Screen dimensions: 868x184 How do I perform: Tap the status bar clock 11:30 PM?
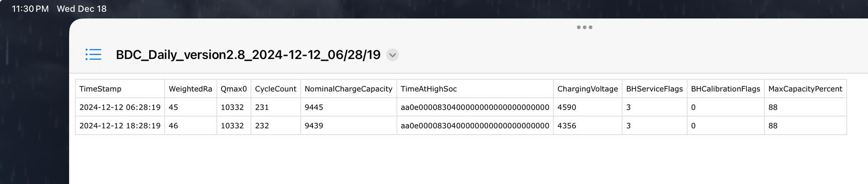30,9
